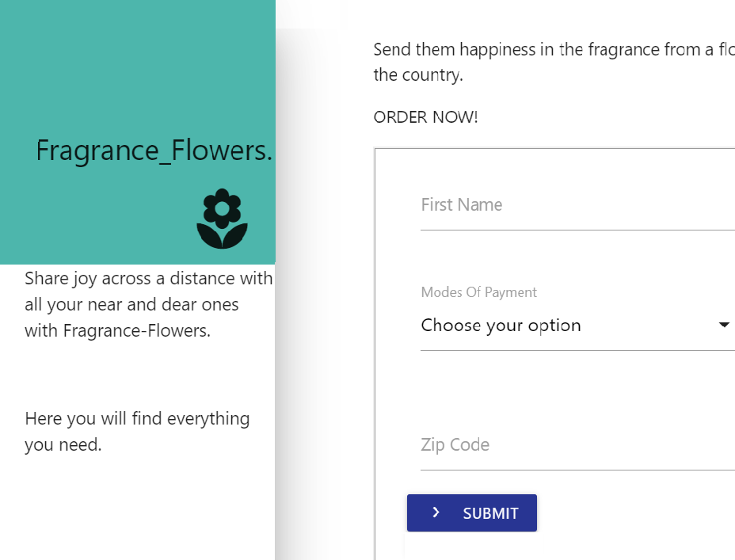Click empty teal banner area above title
The height and width of the screenshot is (560, 735).
coord(137,66)
